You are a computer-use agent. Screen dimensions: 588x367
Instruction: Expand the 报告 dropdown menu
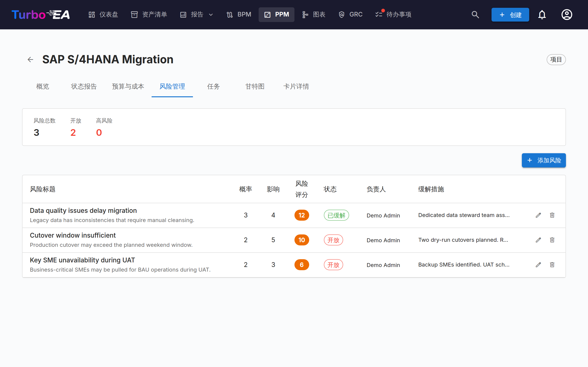[x=197, y=14]
